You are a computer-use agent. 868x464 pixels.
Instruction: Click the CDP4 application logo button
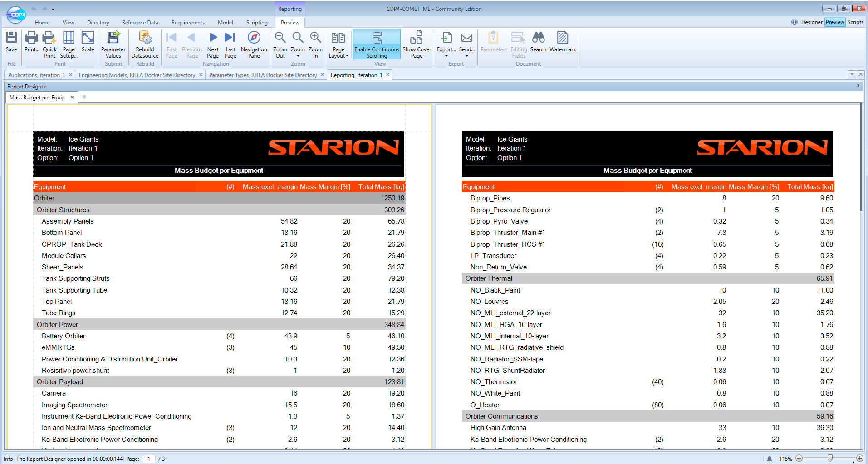[x=17, y=15]
